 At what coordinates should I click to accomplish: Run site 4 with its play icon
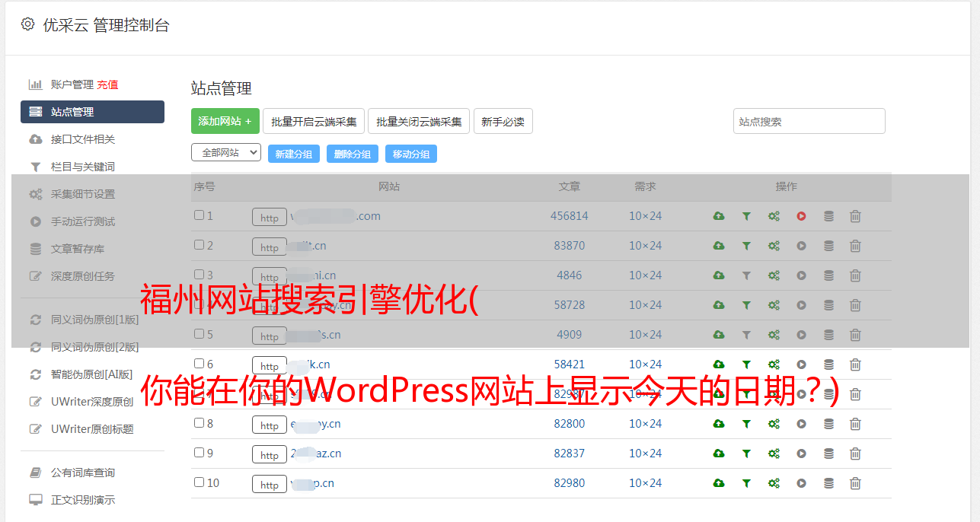pos(801,305)
